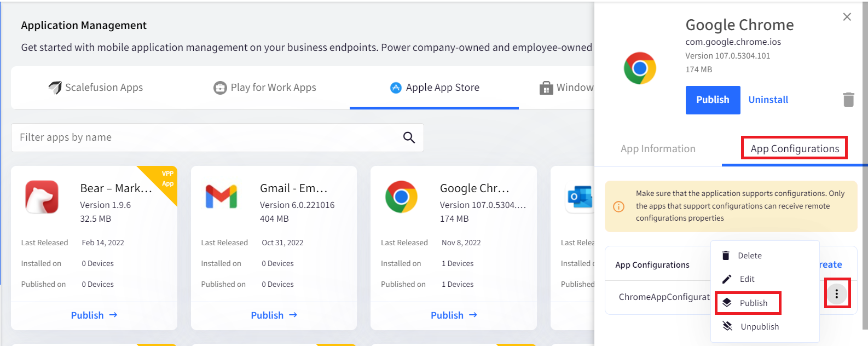
Task: Click the Gmail app icon
Action: 221,197
